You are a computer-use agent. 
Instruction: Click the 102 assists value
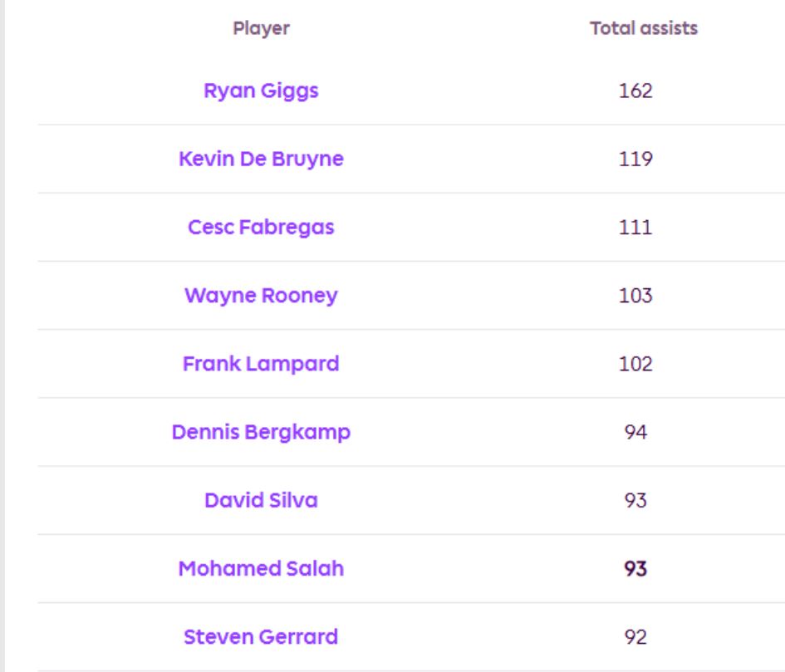635,364
